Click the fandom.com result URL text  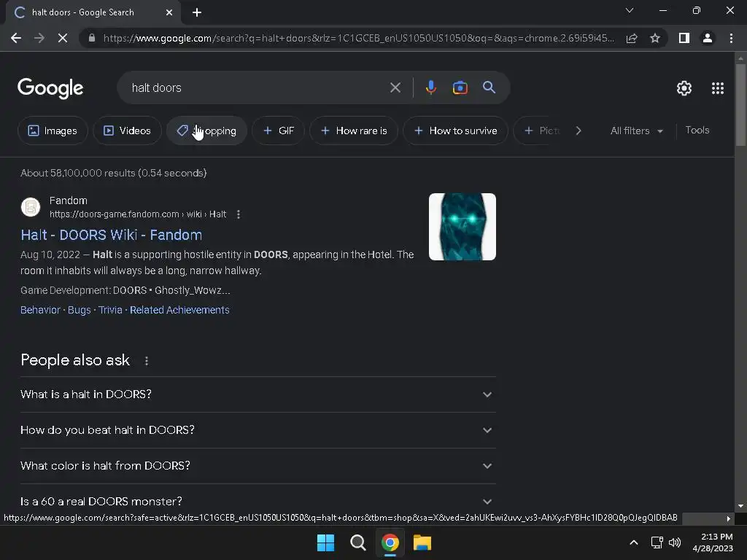coord(138,214)
